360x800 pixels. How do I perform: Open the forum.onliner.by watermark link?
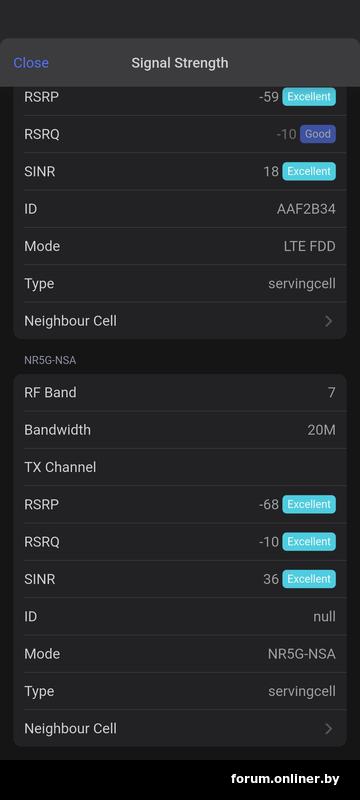(285, 779)
